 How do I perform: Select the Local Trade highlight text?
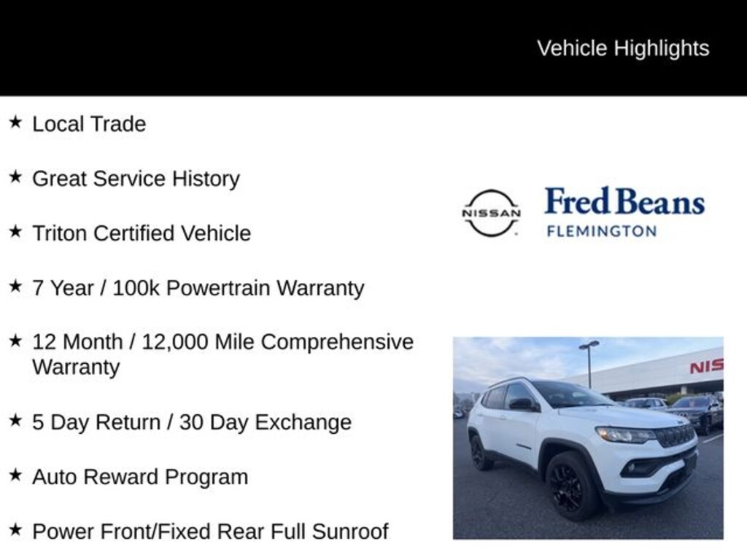point(89,124)
